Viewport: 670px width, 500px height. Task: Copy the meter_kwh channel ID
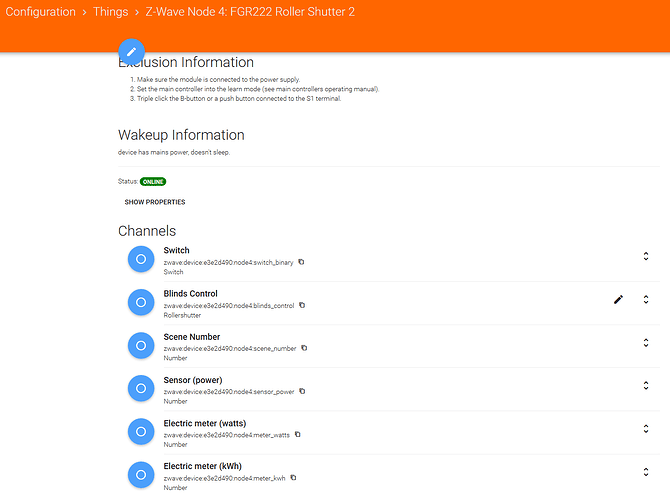click(293, 477)
